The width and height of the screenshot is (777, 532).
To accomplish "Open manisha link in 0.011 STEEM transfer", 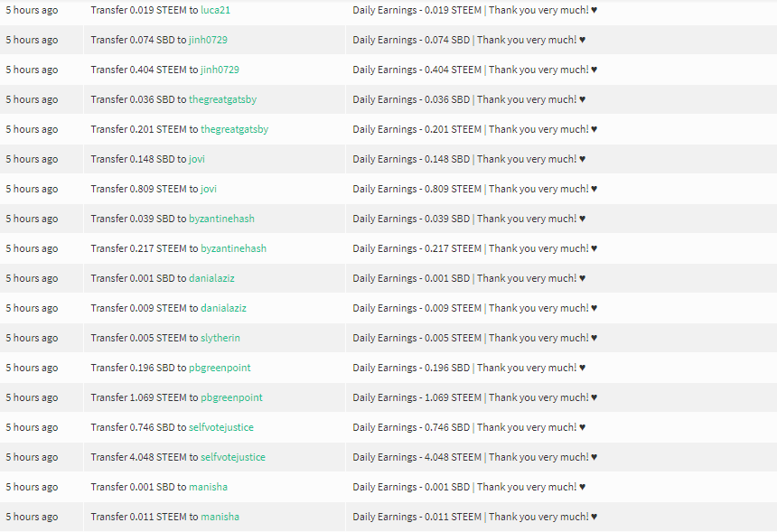I will tap(220, 516).
